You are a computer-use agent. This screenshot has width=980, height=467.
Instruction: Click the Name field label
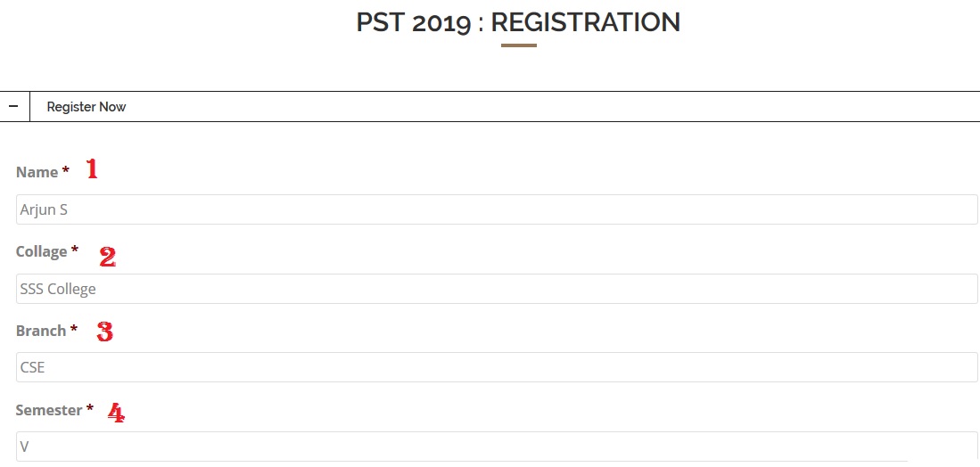37,172
